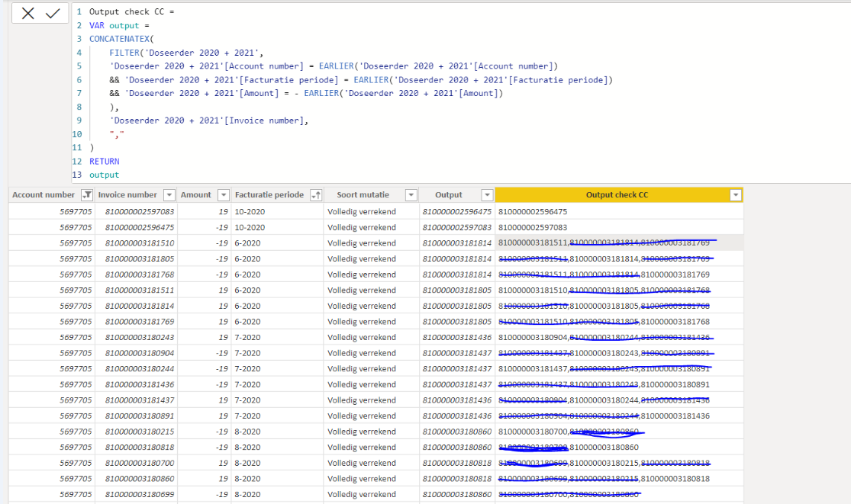Image resolution: width=851 pixels, height=504 pixels.
Task: Click Account number in the last row
Action: [x=76, y=494]
